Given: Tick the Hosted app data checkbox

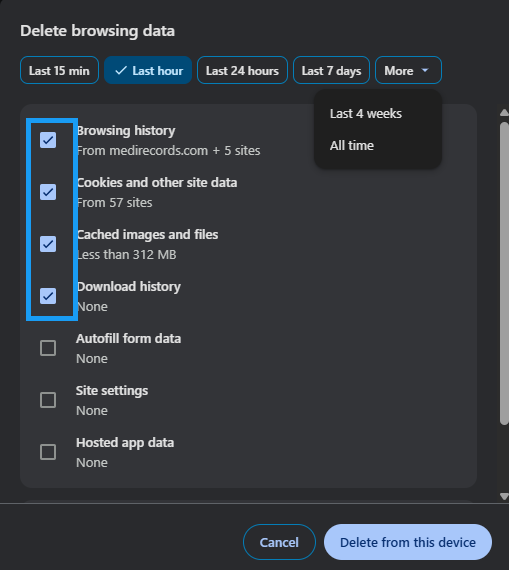Looking at the screenshot, I should click(x=48, y=452).
